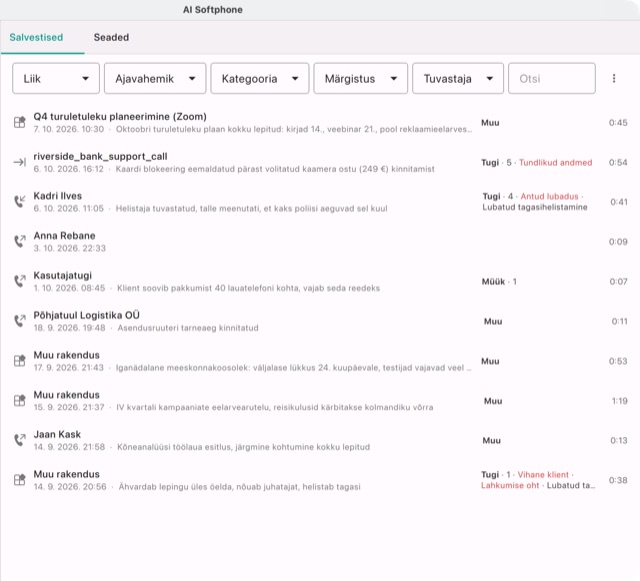
Task: Click the Lubatud tagasihelistamine label
Action: (x=535, y=207)
